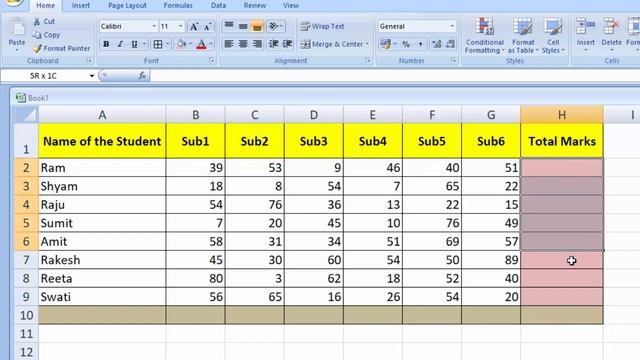Select column A header

(102, 115)
